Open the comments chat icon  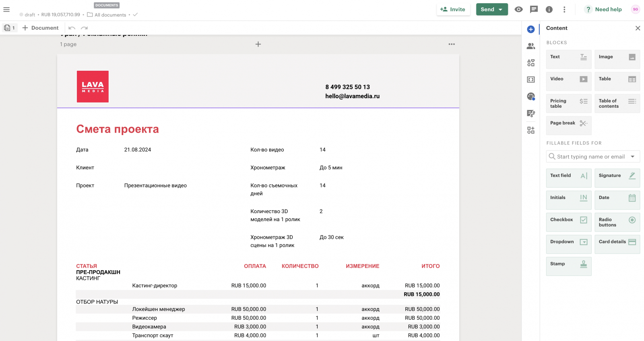pos(534,9)
